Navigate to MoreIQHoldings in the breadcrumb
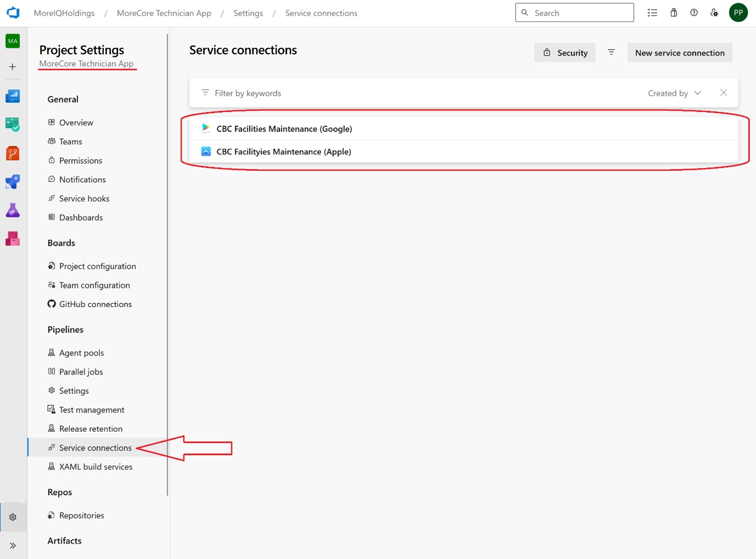The width and height of the screenshot is (756, 559). [x=64, y=13]
